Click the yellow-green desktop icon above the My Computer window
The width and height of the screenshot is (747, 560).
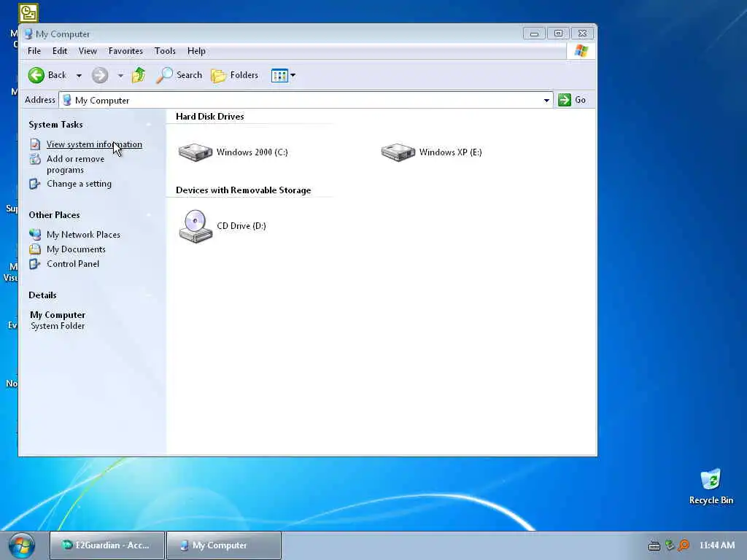point(28,13)
